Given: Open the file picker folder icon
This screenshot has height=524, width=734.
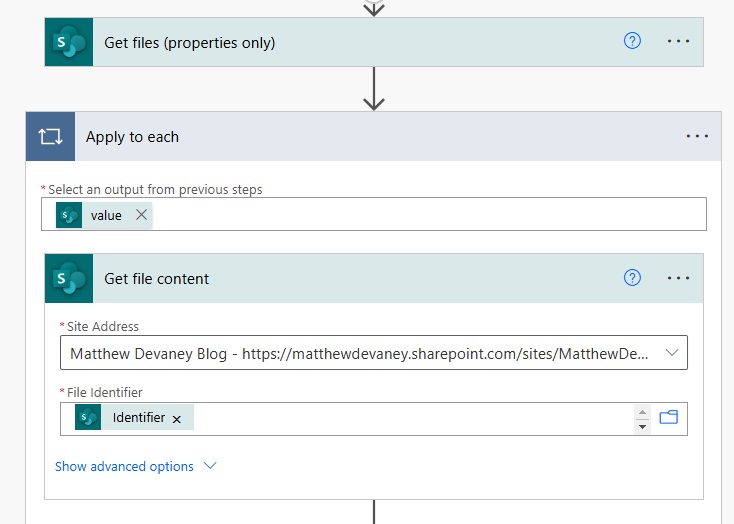Looking at the screenshot, I should tap(668, 417).
